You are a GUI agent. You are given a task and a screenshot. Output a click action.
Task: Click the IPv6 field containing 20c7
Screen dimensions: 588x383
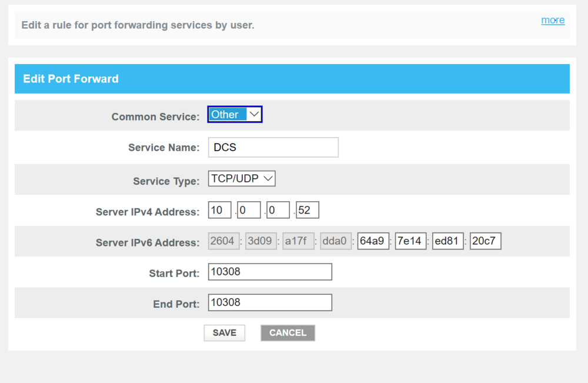click(486, 241)
